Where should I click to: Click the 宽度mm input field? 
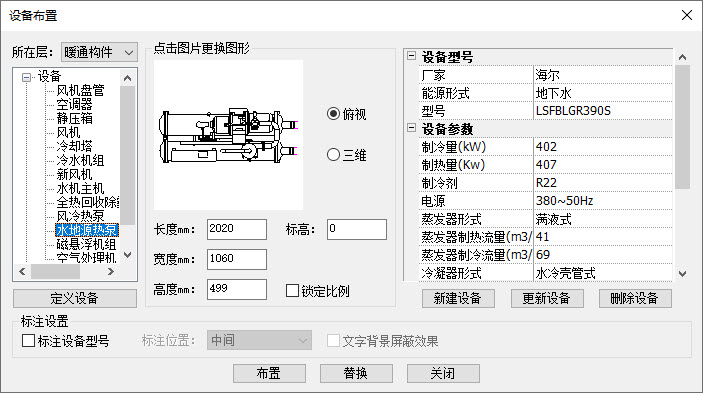pos(237,259)
